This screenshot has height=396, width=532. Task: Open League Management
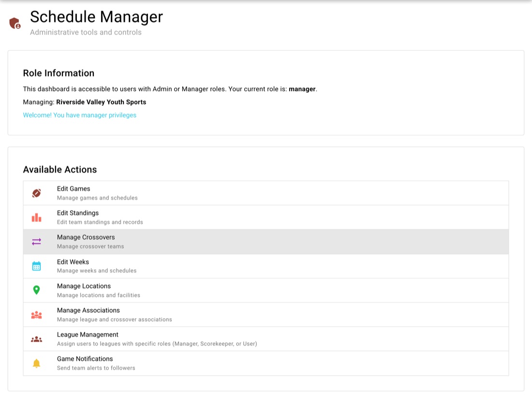pos(266,339)
